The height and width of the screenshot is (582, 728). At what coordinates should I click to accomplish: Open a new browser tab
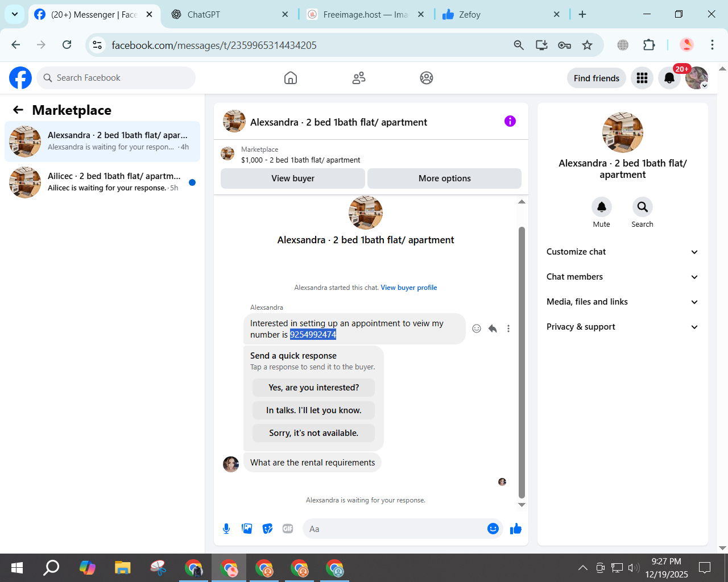[582, 14]
